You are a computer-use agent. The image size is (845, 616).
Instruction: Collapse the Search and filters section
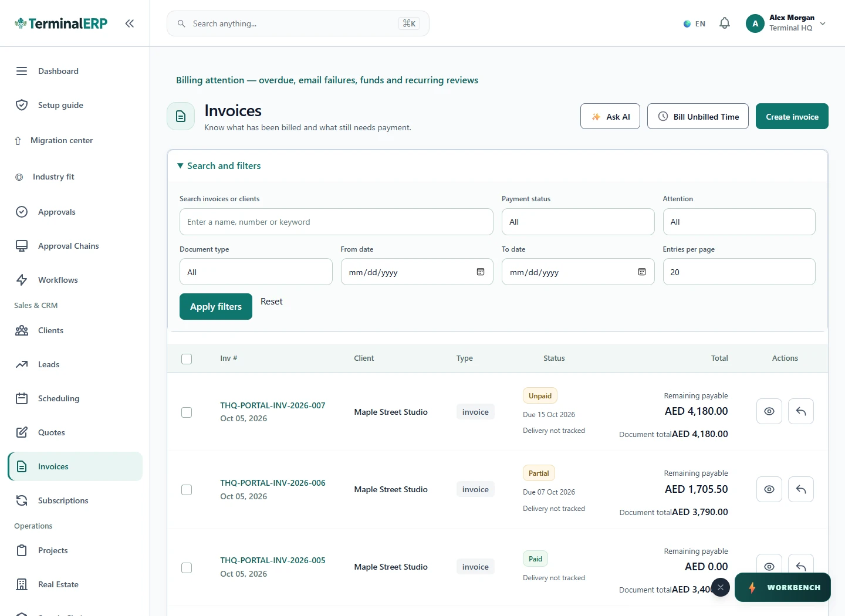(x=219, y=166)
